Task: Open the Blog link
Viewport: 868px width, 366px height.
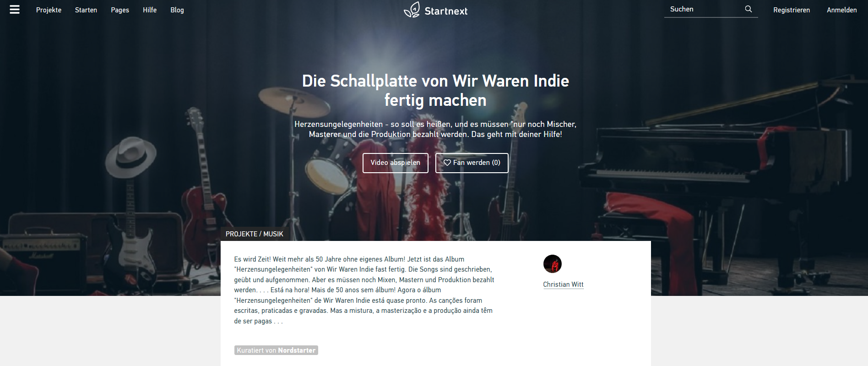Action: coord(177,10)
